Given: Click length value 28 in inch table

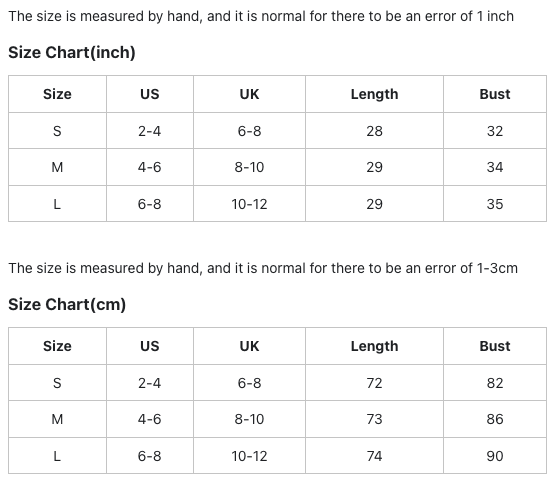Looking at the screenshot, I should 375,131.
